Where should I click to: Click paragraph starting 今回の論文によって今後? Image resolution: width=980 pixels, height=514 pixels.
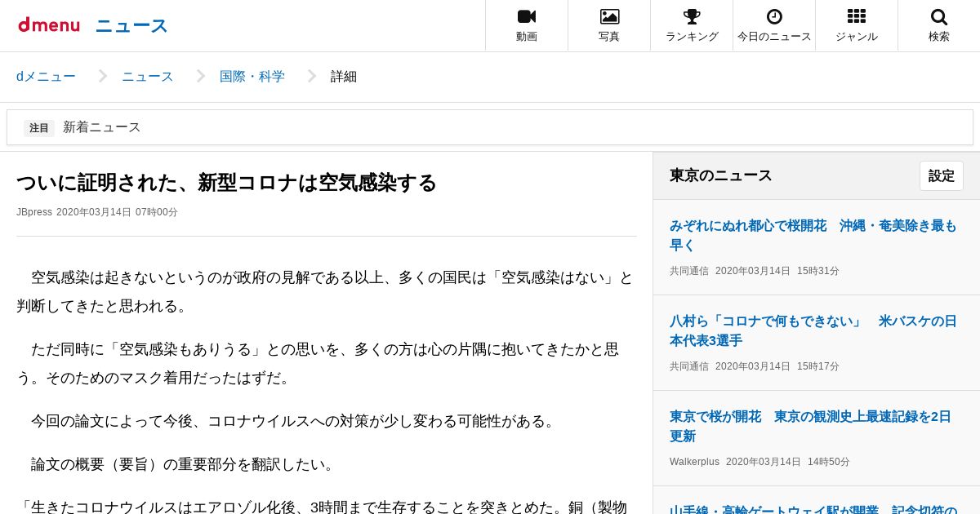coord(296,421)
